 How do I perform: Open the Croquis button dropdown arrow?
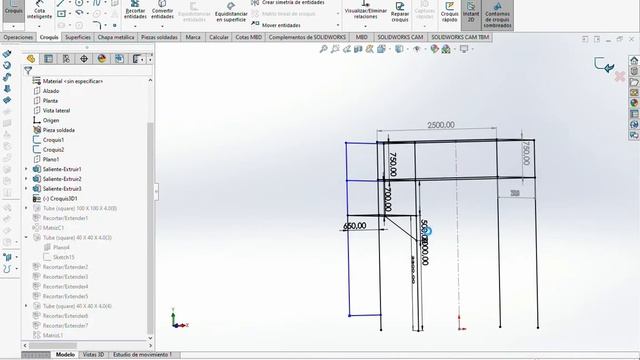pyautogui.click(x=13, y=26)
